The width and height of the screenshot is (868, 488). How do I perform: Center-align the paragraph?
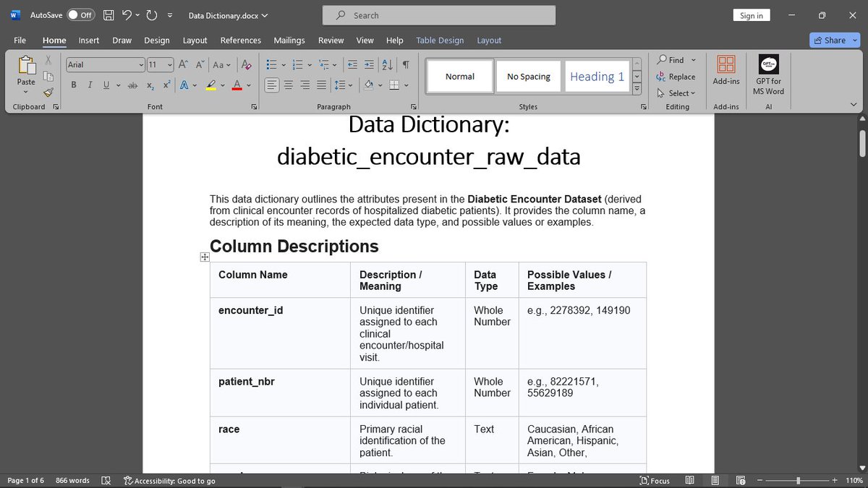288,85
